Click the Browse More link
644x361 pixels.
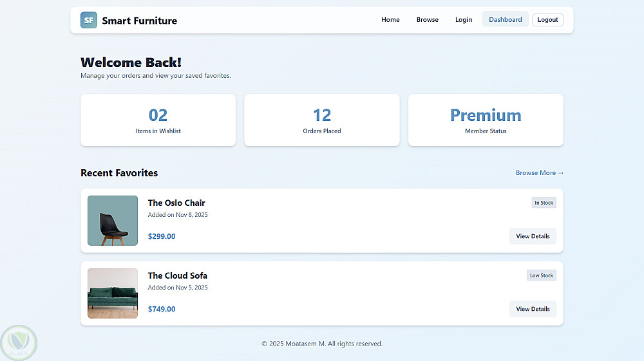coord(539,172)
